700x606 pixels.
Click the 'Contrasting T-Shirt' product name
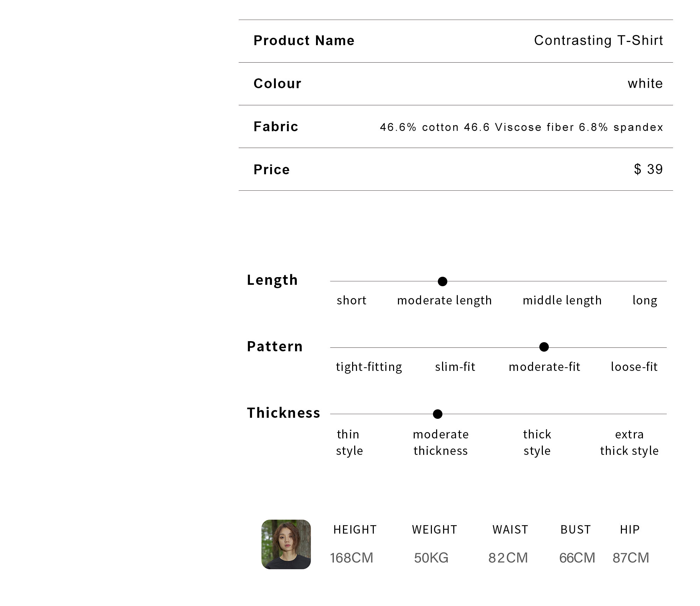point(598,41)
